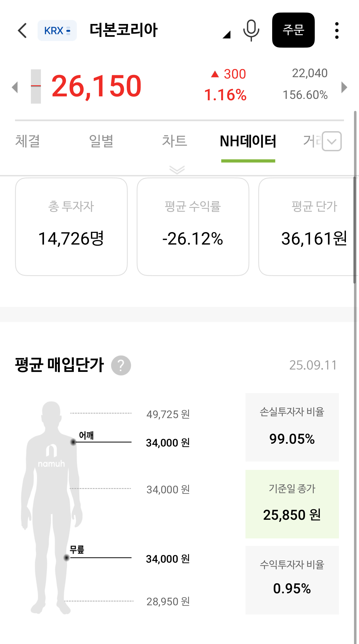The width and height of the screenshot is (359, 644).
Task: Go to next stock with right arrow
Action: [x=344, y=87]
